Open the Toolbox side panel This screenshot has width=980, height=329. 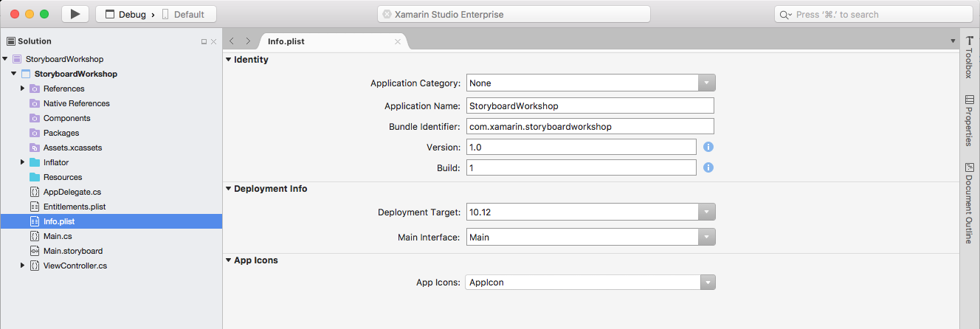coord(970,57)
